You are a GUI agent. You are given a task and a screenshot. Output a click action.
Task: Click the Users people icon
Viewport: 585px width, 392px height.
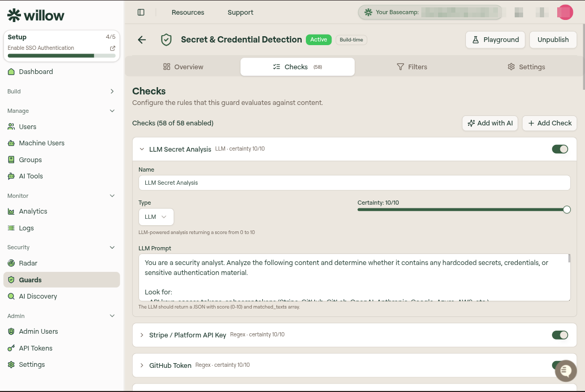click(11, 127)
